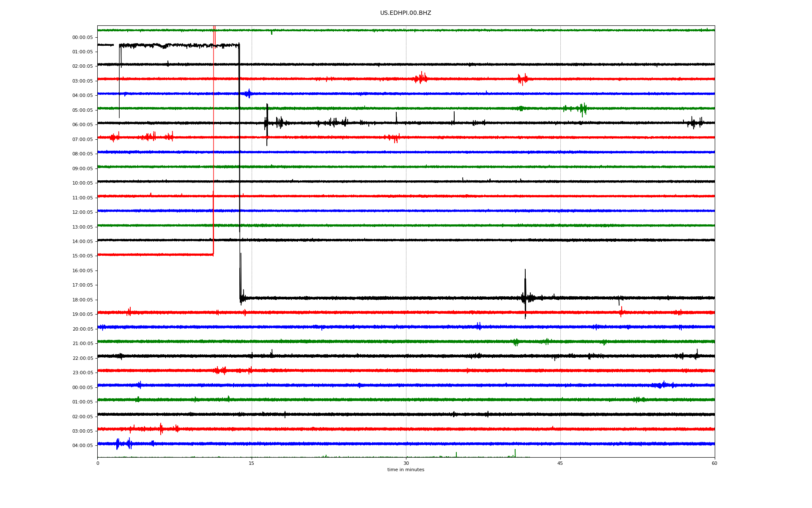Select the 05:00:05 time label
Viewport: 812px width, 508px height.
(x=82, y=110)
